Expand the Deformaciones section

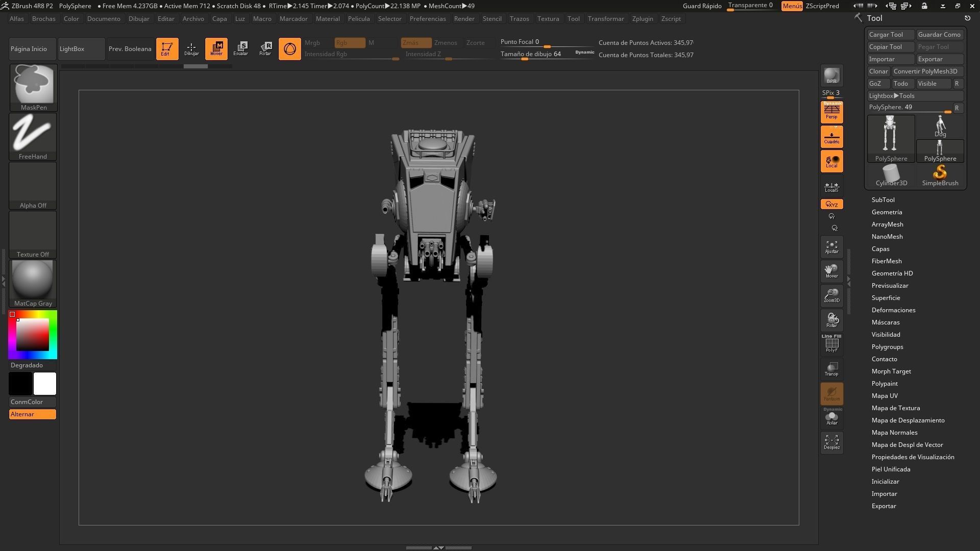(893, 310)
